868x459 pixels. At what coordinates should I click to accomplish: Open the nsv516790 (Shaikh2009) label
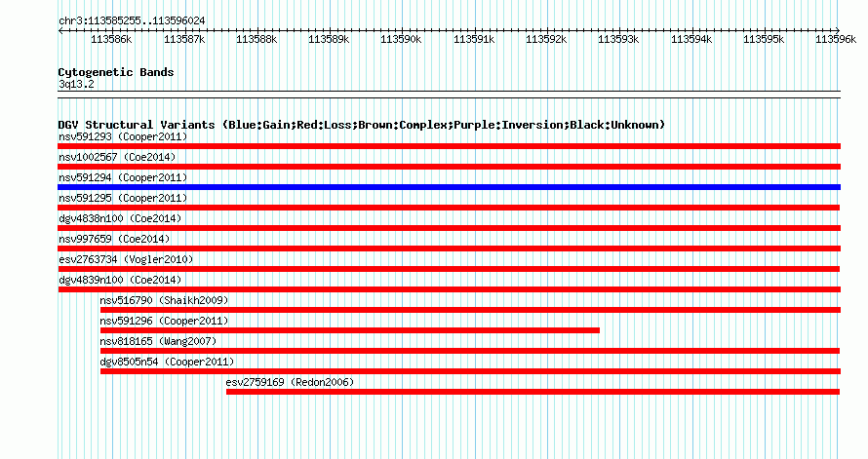pos(164,300)
